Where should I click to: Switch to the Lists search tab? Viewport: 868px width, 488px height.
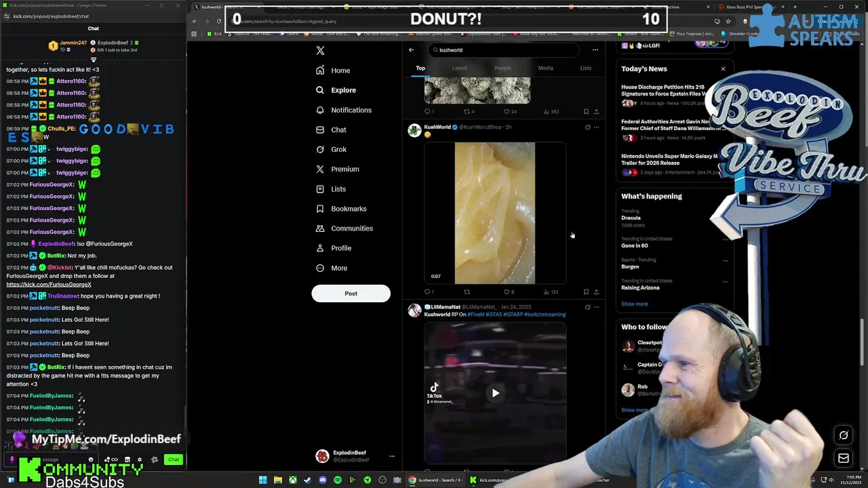(585, 68)
